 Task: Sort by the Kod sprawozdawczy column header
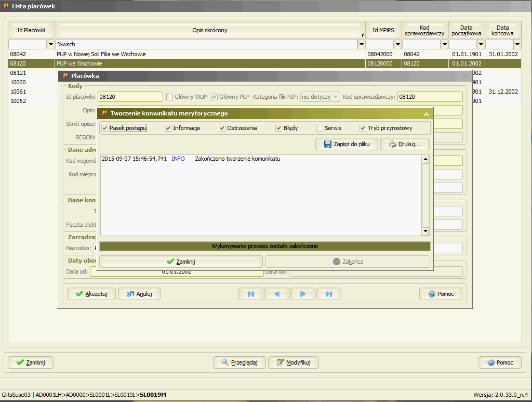[425, 30]
